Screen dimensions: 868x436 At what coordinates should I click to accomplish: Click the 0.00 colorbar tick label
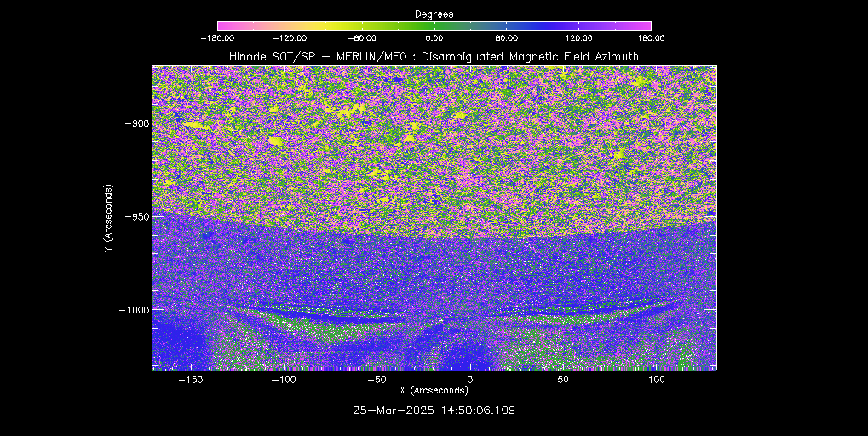tap(434, 37)
